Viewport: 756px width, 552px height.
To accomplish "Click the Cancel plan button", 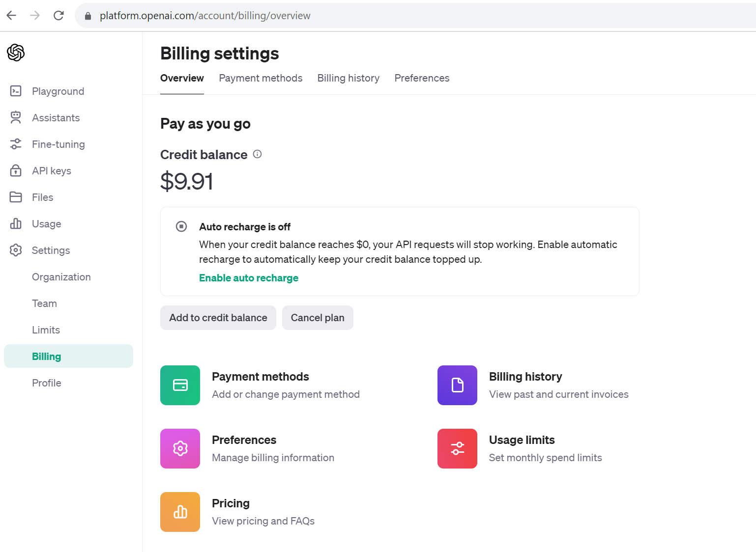I will (318, 318).
